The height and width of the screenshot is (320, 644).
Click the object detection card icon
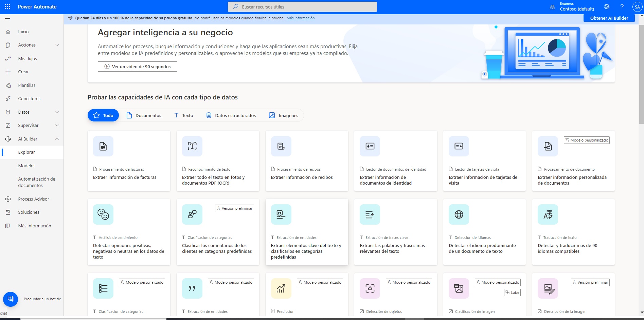click(370, 288)
